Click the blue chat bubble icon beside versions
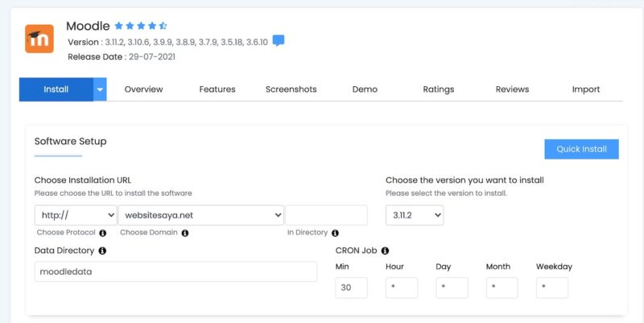The width and height of the screenshot is (644, 323). point(279,41)
